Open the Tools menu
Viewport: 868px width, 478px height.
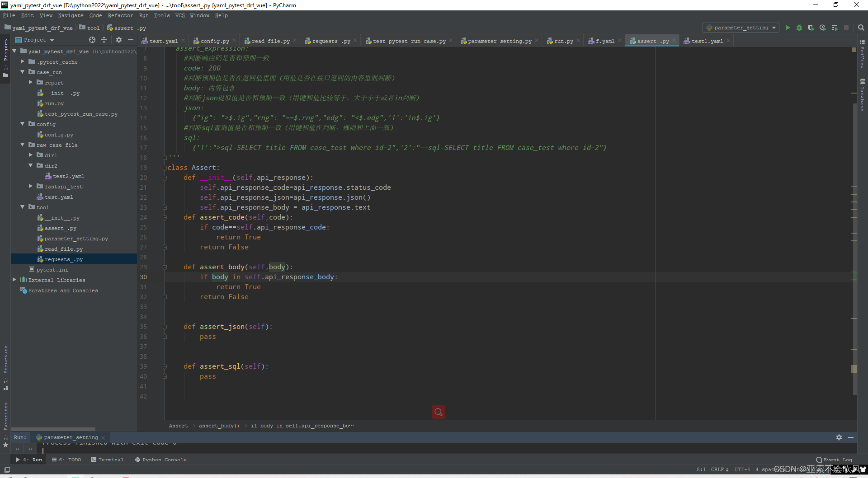[161, 15]
